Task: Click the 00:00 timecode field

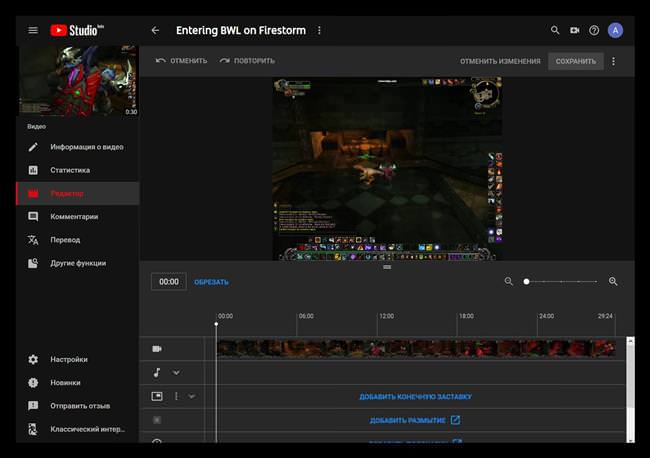Action: click(169, 282)
